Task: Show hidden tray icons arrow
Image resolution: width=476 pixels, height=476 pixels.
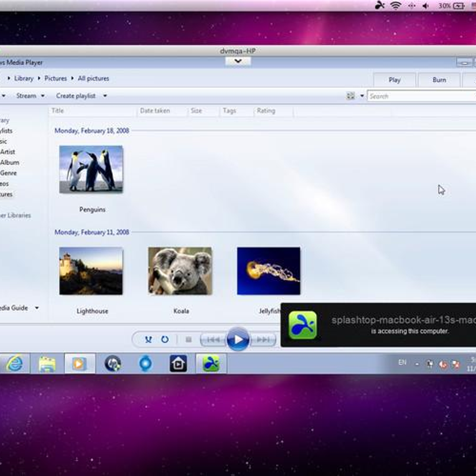Action: (x=417, y=364)
